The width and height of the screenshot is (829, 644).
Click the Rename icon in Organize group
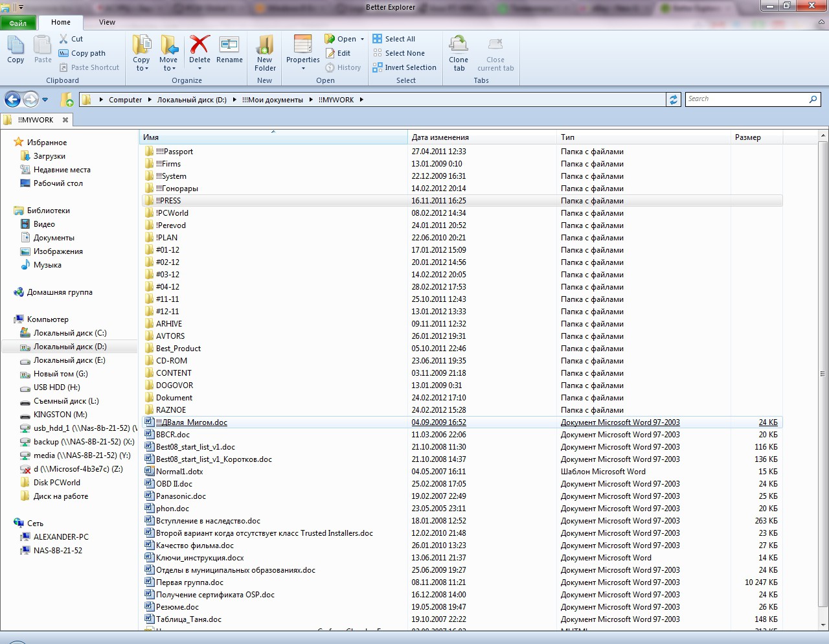coord(229,47)
